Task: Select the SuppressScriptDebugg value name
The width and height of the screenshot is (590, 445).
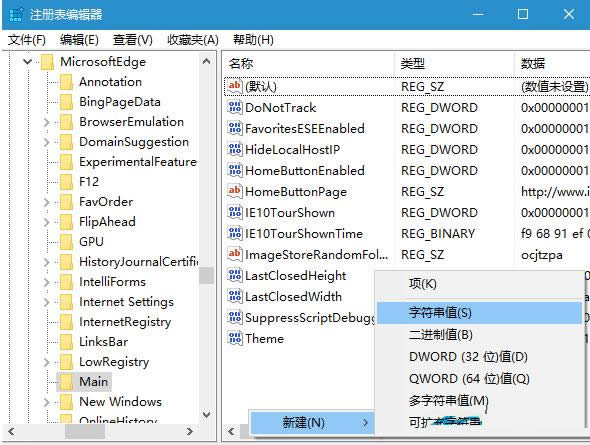Action: (x=310, y=317)
